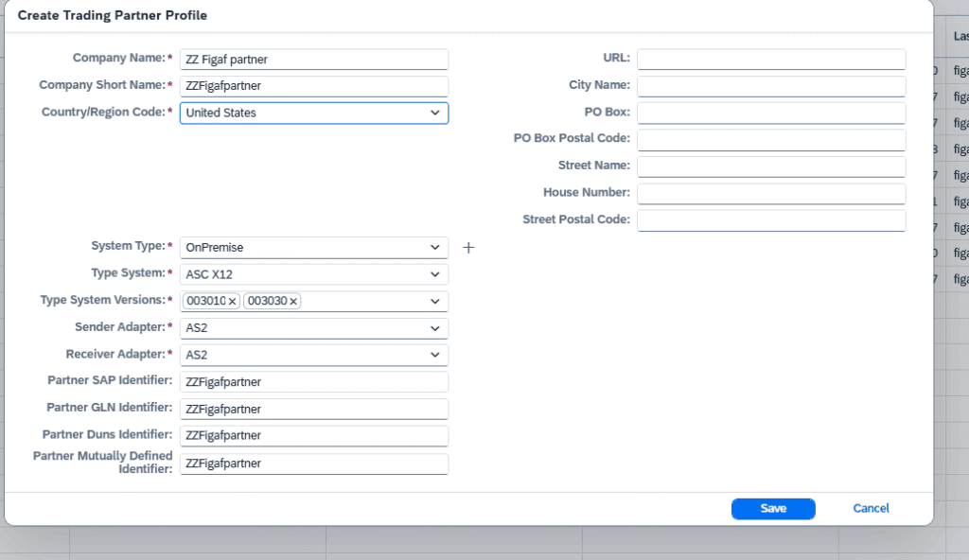Edit the Partner GLN Identifier field

(314, 410)
